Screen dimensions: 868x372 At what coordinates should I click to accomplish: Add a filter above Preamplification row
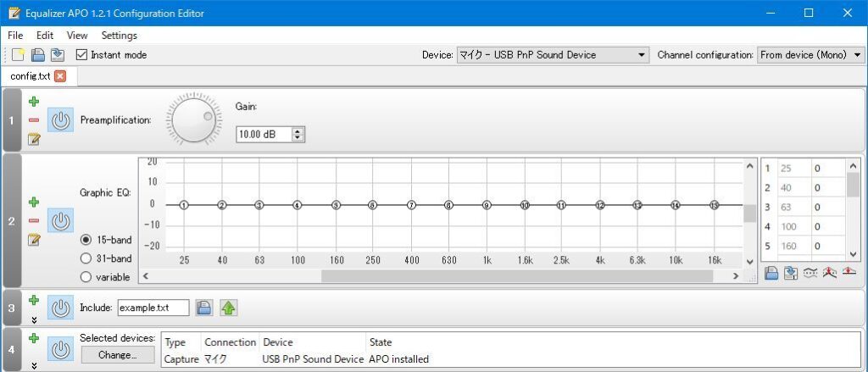pos(34,102)
